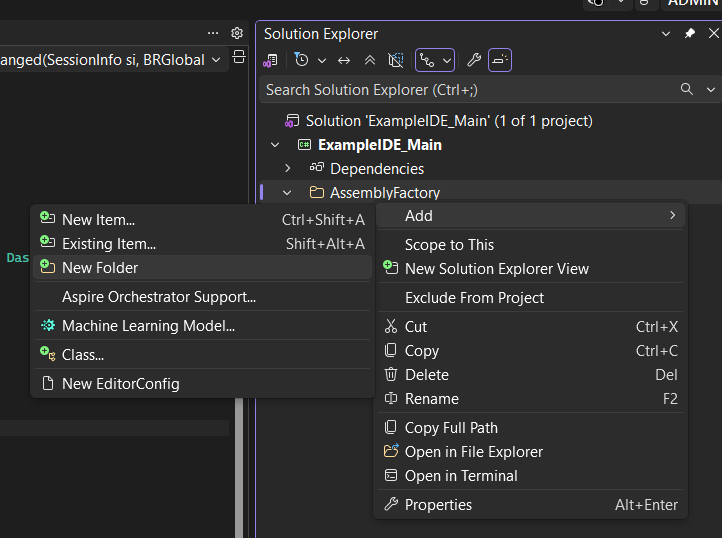Collapse the AssemblyFactory folder
This screenshot has height=538, width=722.
coord(287,193)
